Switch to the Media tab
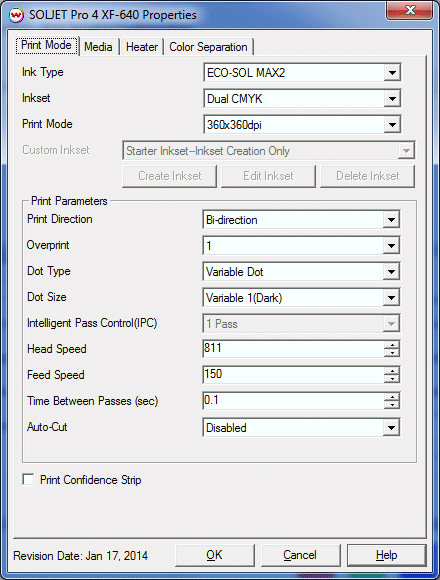Image resolution: width=440 pixels, height=580 pixels. point(98,47)
